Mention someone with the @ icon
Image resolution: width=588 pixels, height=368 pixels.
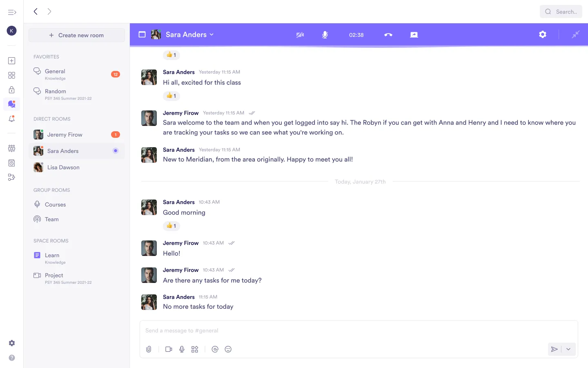point(215,349)
